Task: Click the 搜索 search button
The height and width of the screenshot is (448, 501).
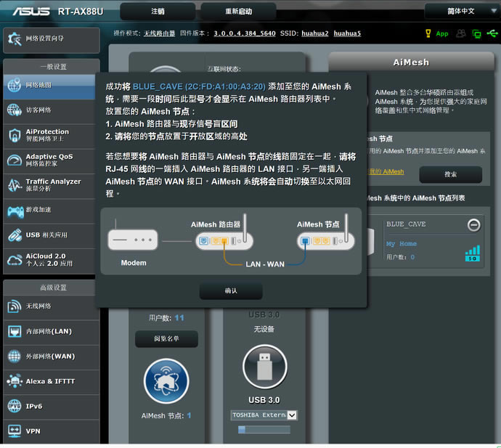Action: click(x=450, y=174)
